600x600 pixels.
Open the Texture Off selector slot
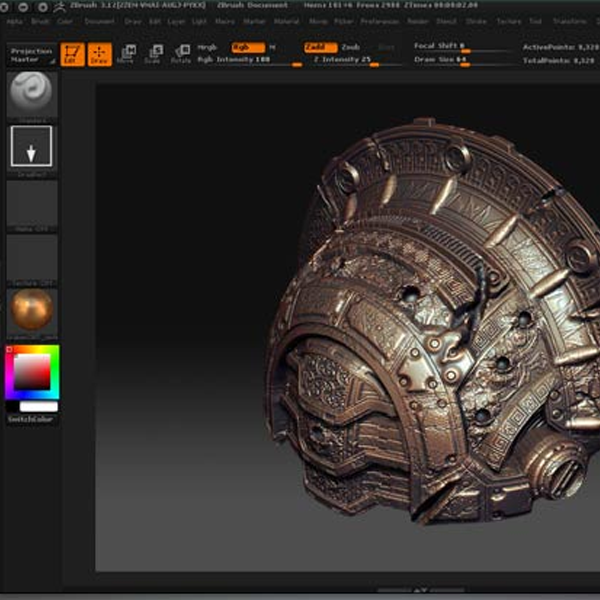click(32, 256)
